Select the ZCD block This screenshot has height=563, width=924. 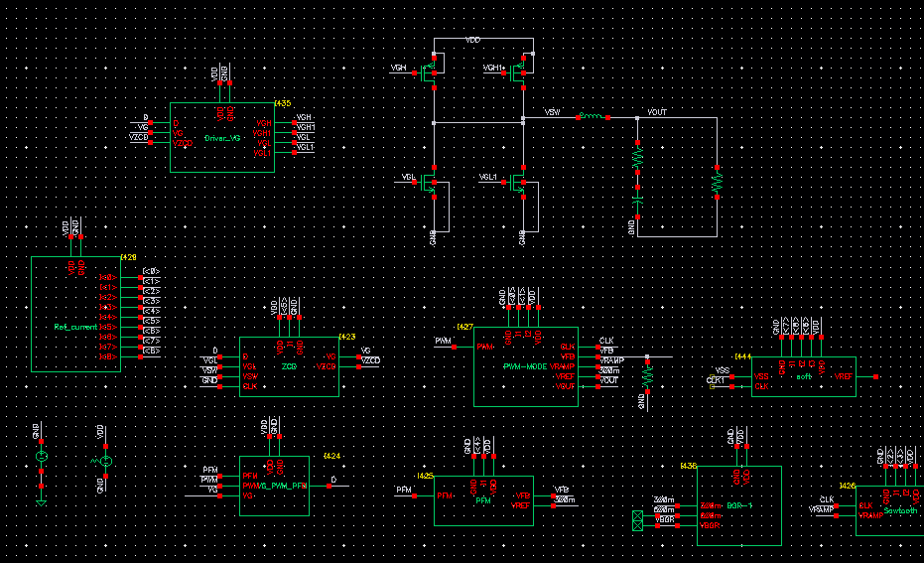(290, 366)
